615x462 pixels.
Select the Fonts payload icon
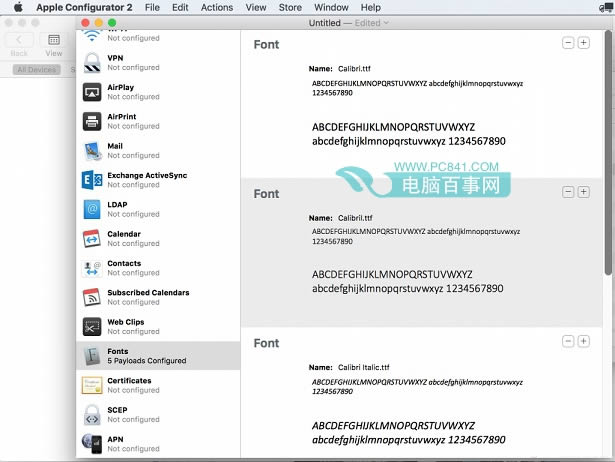pos(92,356)
